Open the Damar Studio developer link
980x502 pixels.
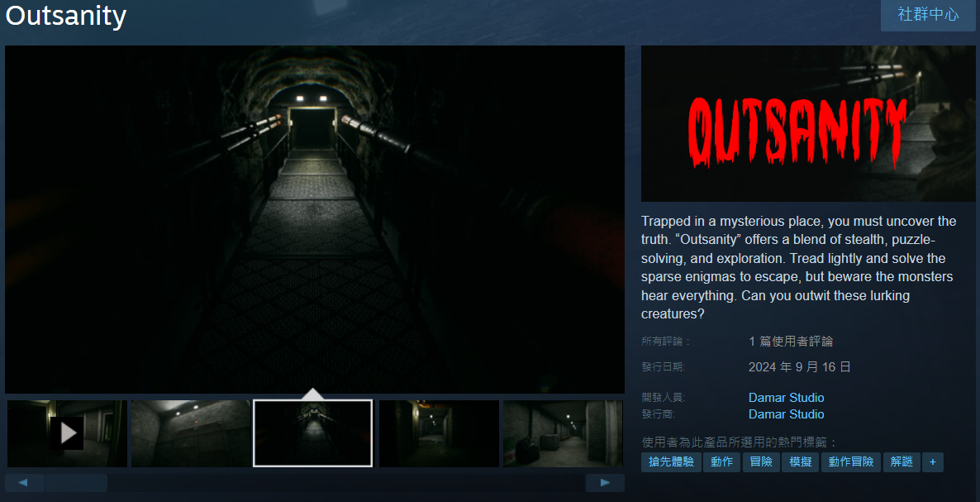[786, 398]
